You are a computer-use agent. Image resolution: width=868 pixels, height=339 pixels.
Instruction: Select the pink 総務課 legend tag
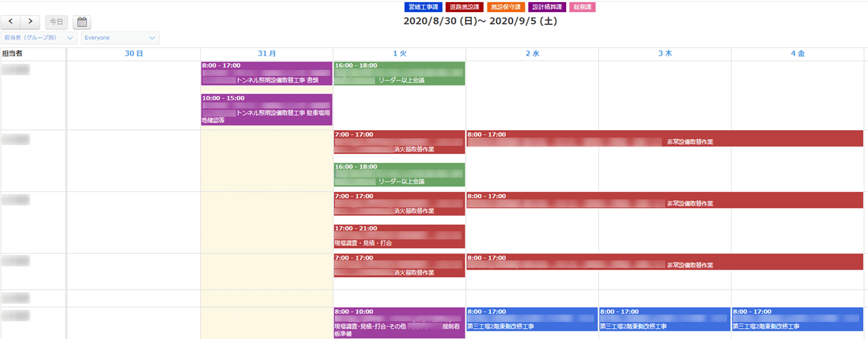click(583, 7)
